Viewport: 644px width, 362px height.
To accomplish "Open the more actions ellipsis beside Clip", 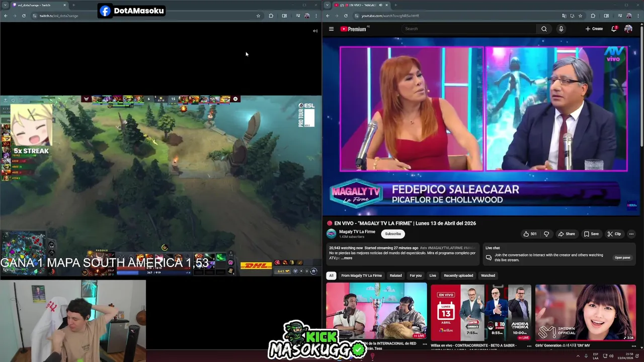I will (x=631, y=234).
